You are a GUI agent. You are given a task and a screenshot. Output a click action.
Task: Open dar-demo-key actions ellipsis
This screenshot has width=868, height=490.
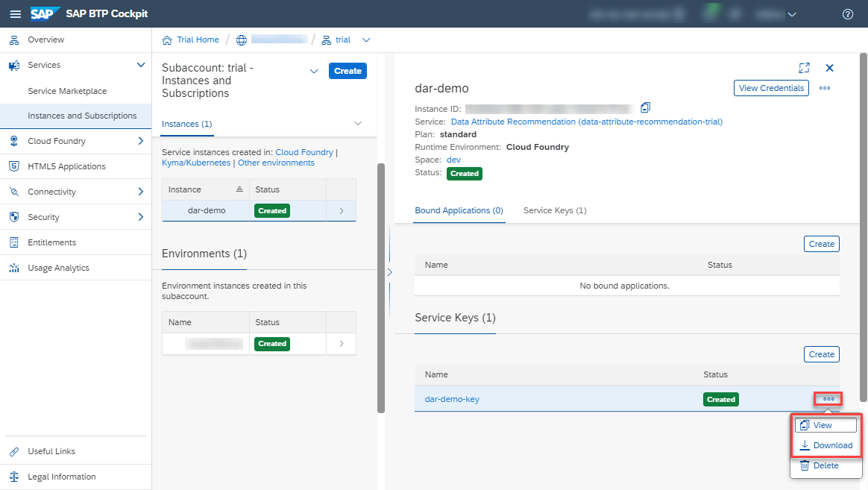tap(828, 399)
